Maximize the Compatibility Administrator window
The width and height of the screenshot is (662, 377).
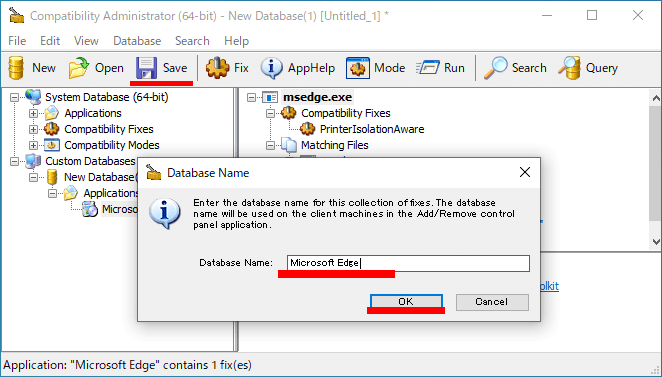[x=592, y=16]
